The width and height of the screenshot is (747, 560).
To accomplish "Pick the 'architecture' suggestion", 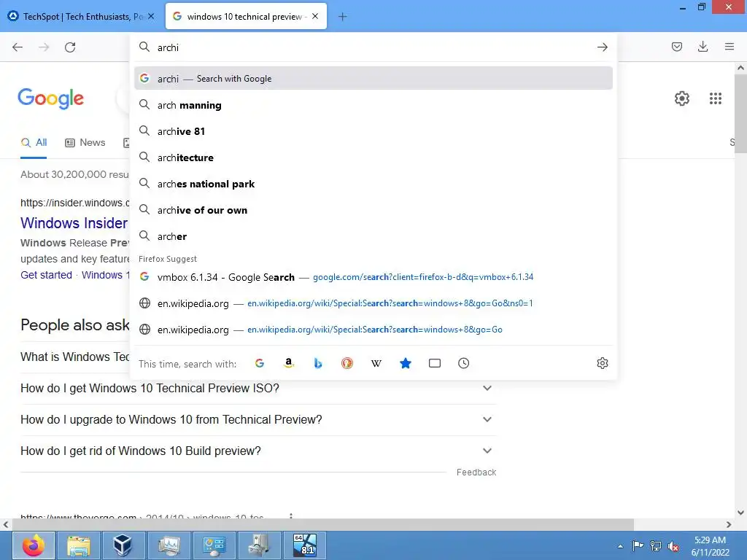I will click(x=373, y=157).
